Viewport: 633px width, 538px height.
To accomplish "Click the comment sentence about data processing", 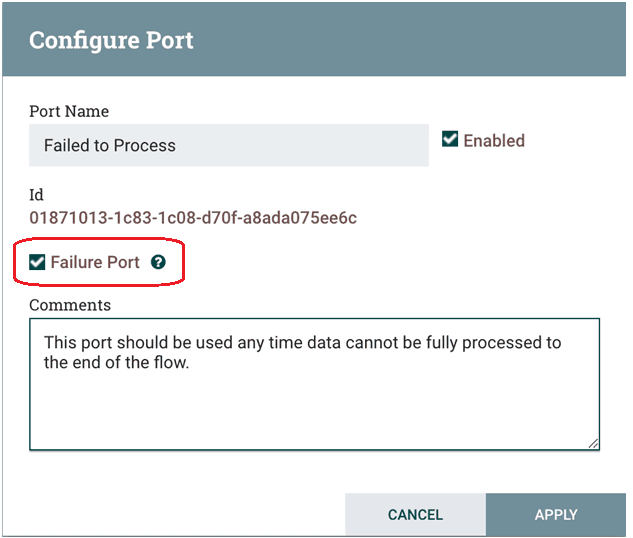I will [302, 352].
